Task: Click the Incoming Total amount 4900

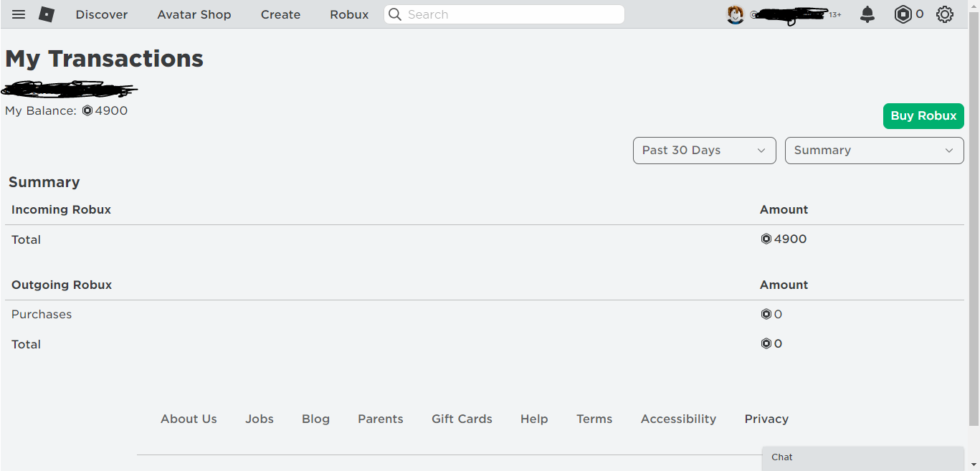Action: pyautogui.click(x=784, y=239)
